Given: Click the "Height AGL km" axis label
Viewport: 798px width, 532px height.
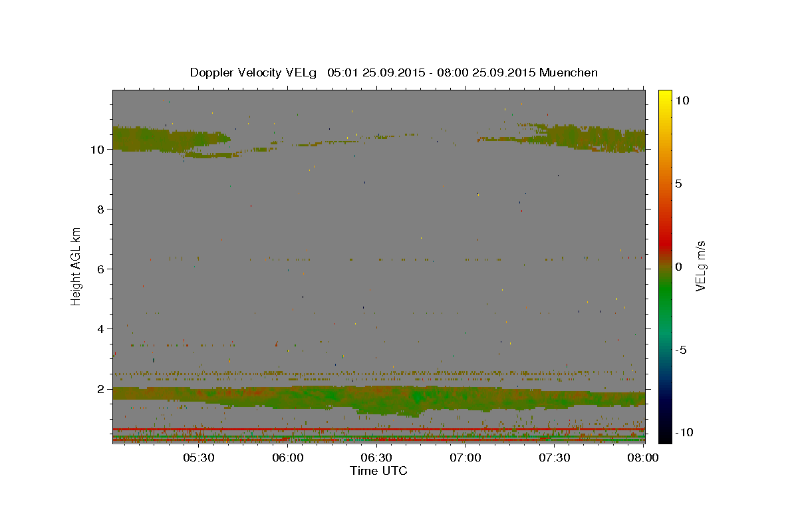Looking at the screenshot, I should (x=76, y=266).
